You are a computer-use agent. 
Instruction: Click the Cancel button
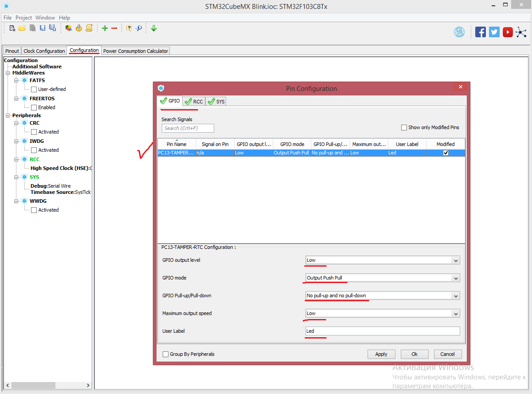(x=447, y=354)
